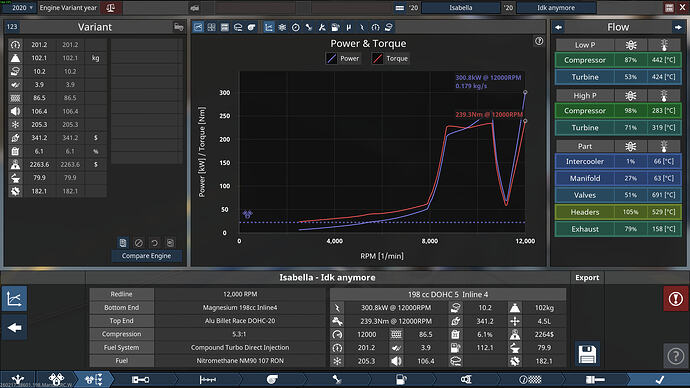The height and width of the screenshot is (388, 690).
Task: Click the large help question mark button
Action: pos(675,355)
